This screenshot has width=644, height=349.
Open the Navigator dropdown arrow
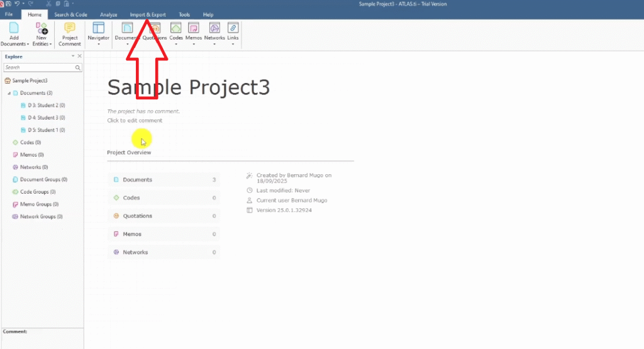[x=98, y=44]
